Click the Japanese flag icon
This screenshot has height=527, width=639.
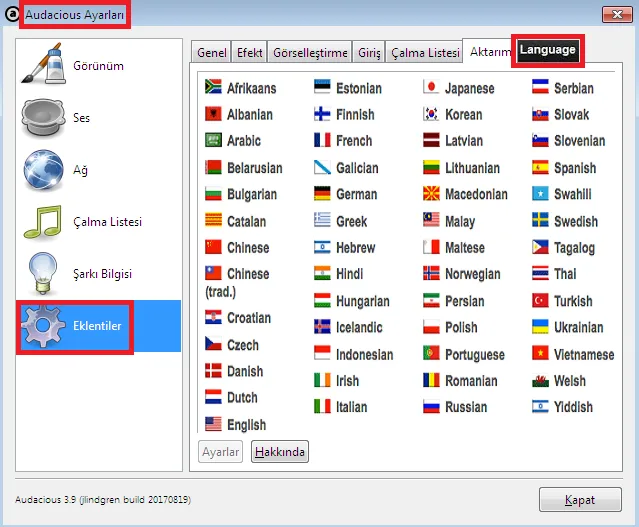click(x=431, y=86)
